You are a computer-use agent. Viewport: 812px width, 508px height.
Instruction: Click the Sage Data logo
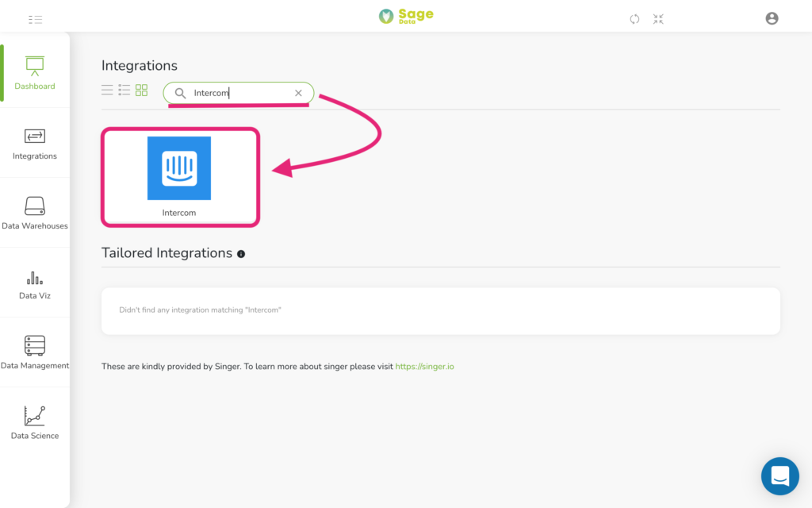(406, 16)
